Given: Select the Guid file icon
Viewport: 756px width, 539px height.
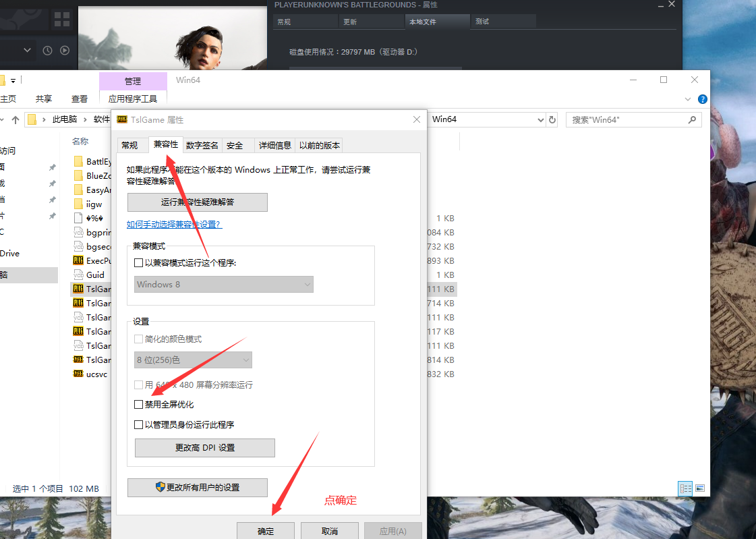Looking at the screenshot, I should click(78, 275).
